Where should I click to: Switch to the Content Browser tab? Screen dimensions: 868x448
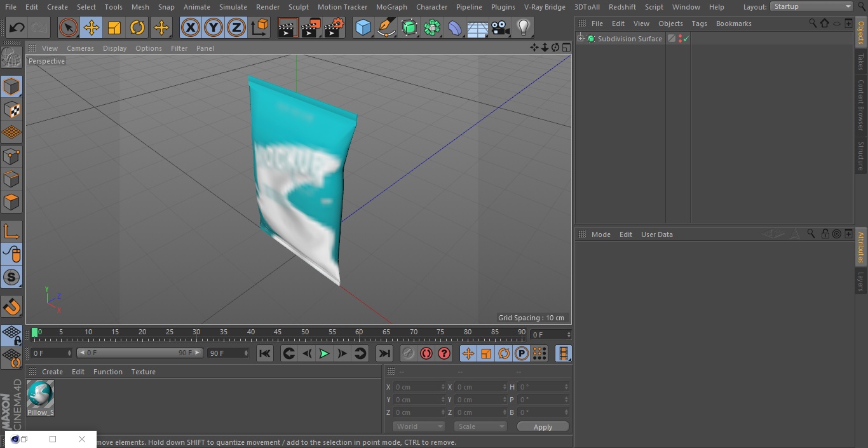(861, 104)
